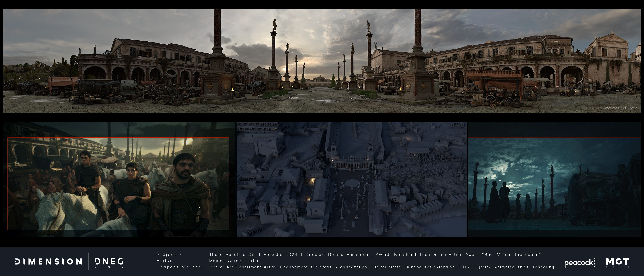This screenshot has width=644, height=276.
Task: Click "HDRI Lighting Animated skies" text
Action: point(495,267)
